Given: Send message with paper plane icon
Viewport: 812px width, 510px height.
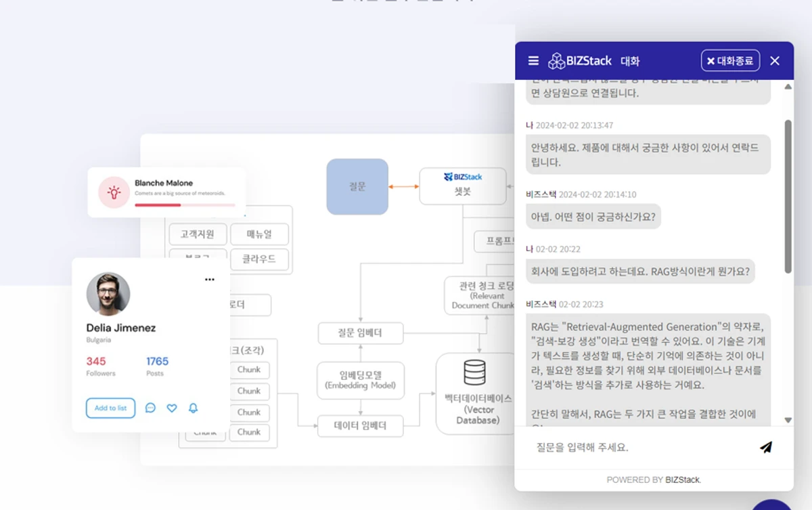Looking at the screenshot, I should point(765,447).
